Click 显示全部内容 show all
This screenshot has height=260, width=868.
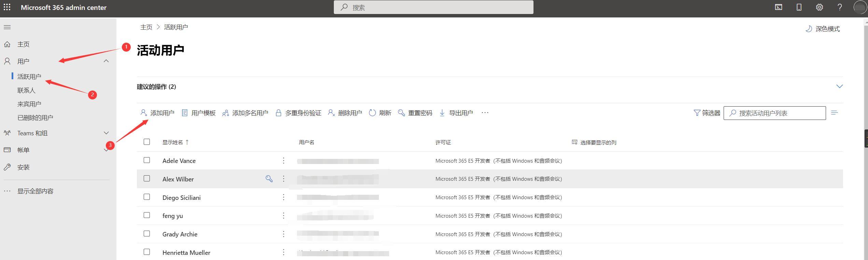click(x=35, y=191)
